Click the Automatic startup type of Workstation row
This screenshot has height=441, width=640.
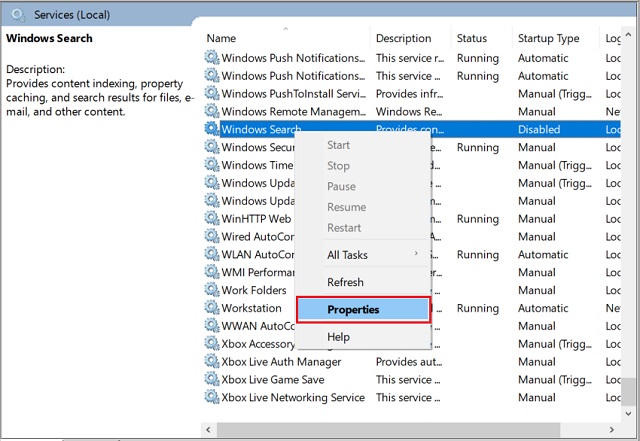(x=543, y=308)
